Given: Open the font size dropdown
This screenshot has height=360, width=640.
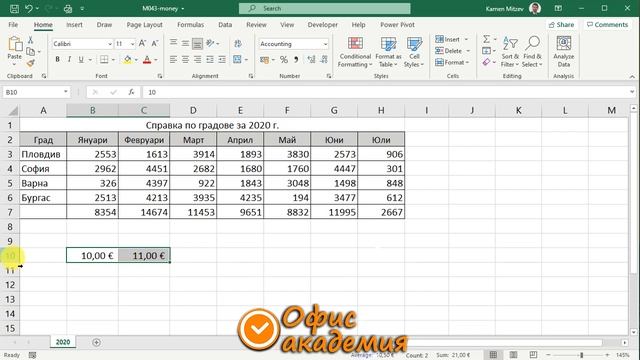Looking at the screenshot, I should point(133,44).
